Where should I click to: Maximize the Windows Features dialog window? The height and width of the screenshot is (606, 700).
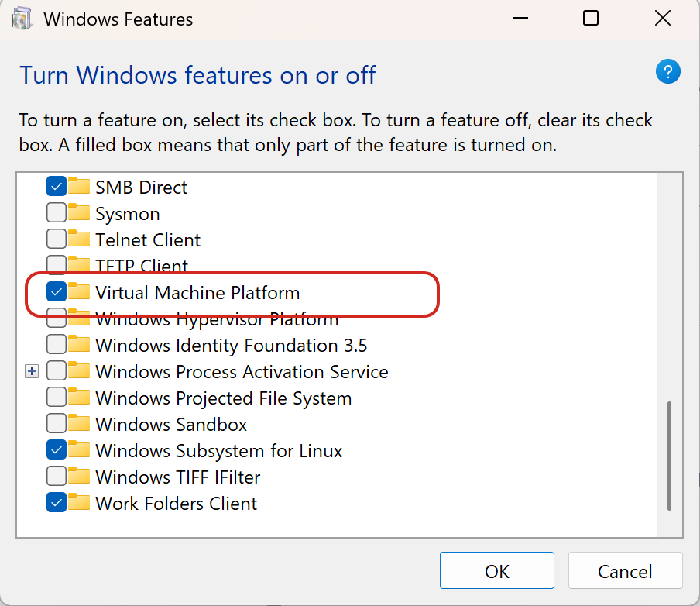tap(591, 19)
